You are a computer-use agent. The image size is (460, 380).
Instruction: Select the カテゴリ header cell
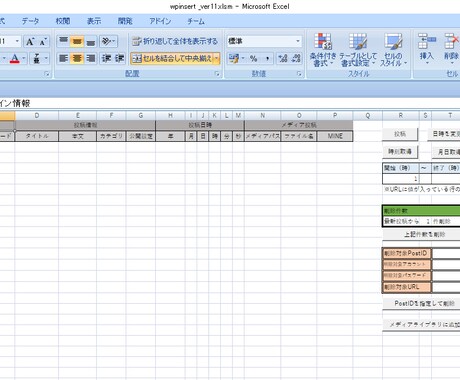coord(111,136)
